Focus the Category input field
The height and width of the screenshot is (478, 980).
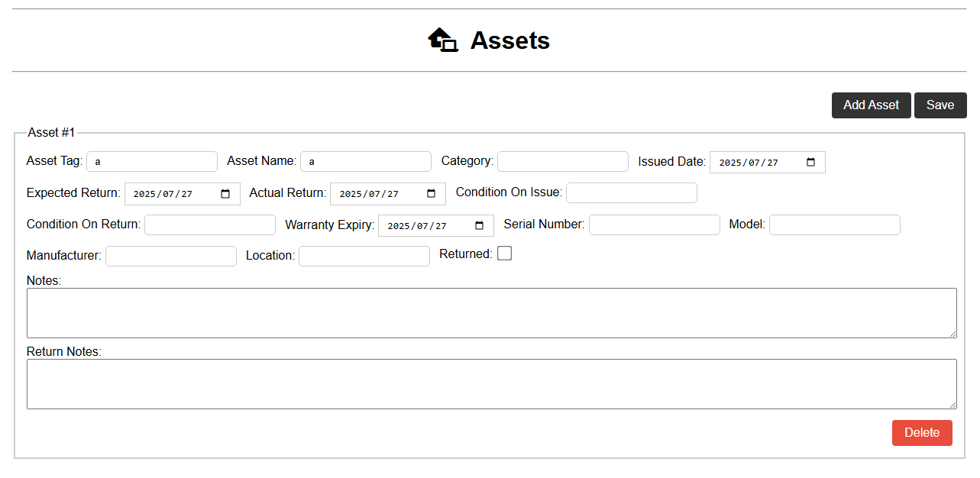pyautogui.click(x=562, y=161)
